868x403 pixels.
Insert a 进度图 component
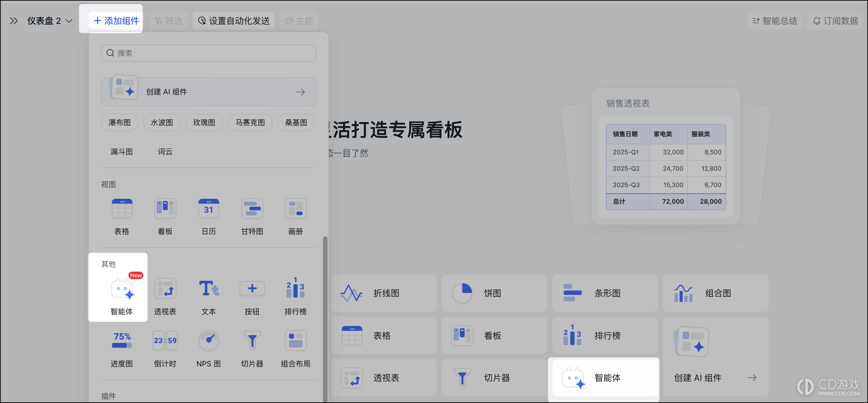(122, 340)
